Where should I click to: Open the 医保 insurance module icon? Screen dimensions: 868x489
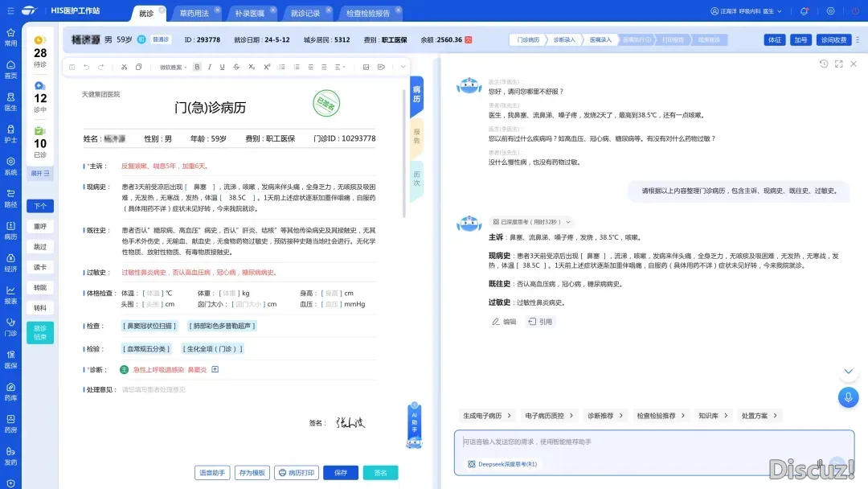click(10, 360)
